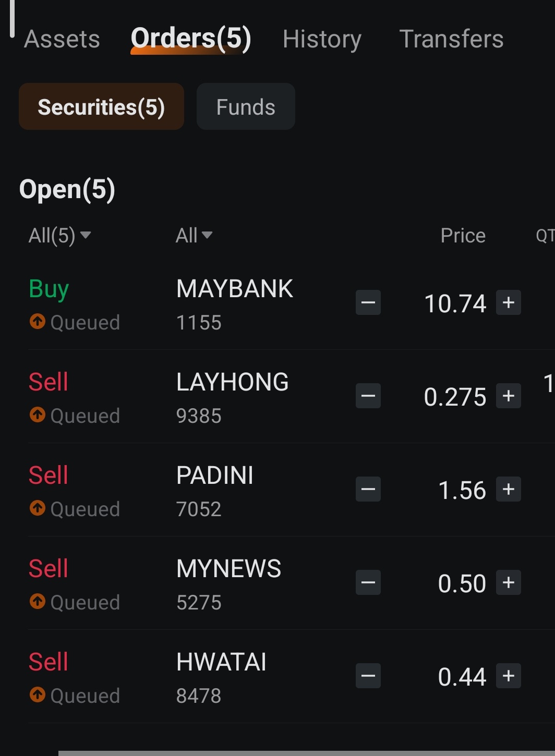Increase the MAYBANK order price

tap(509, 302)
